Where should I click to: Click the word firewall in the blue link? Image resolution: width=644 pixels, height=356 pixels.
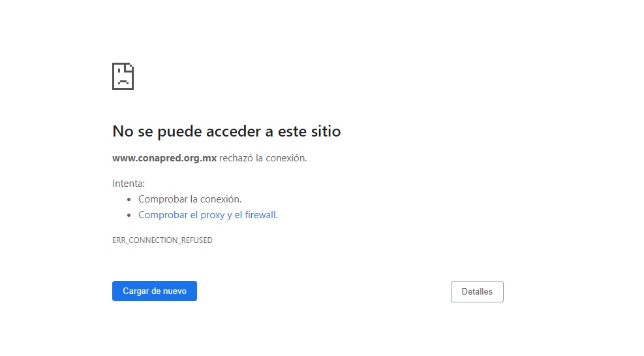(x=260, y=215)
